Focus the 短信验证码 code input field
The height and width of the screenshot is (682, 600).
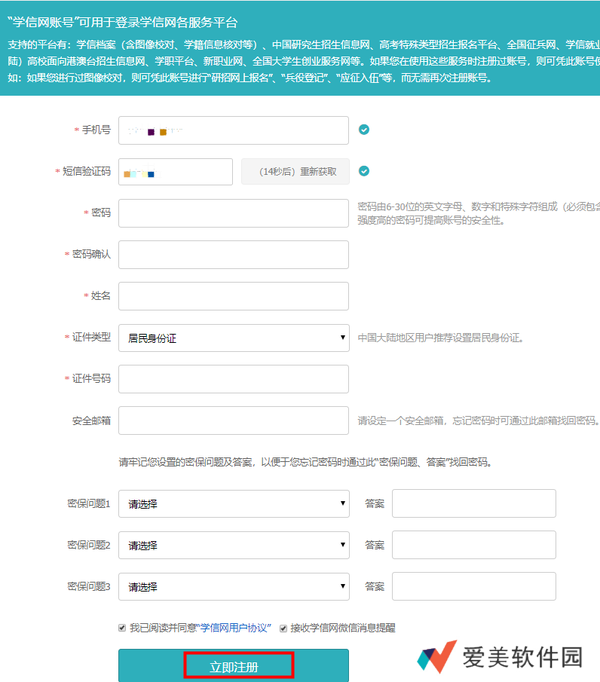(175, 172)
